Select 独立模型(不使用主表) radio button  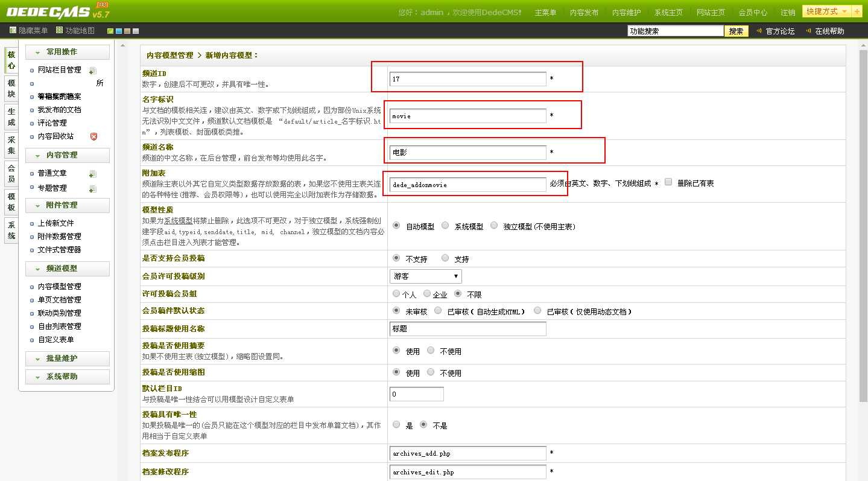[494, 225]
